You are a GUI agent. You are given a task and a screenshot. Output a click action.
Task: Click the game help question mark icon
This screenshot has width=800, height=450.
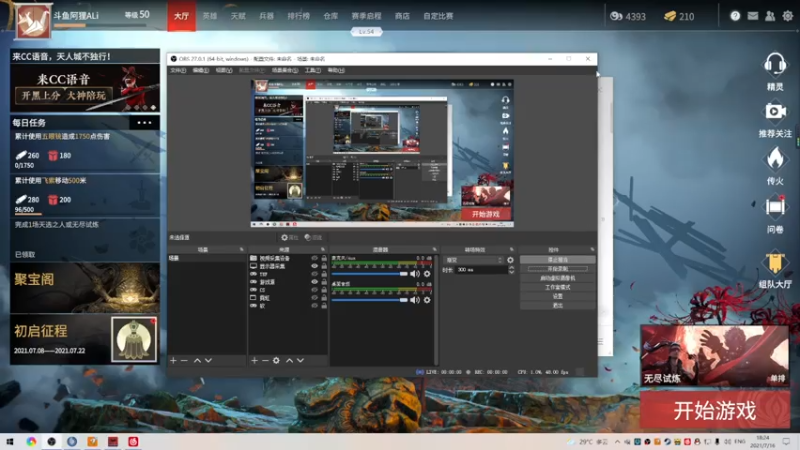point(735,16)
